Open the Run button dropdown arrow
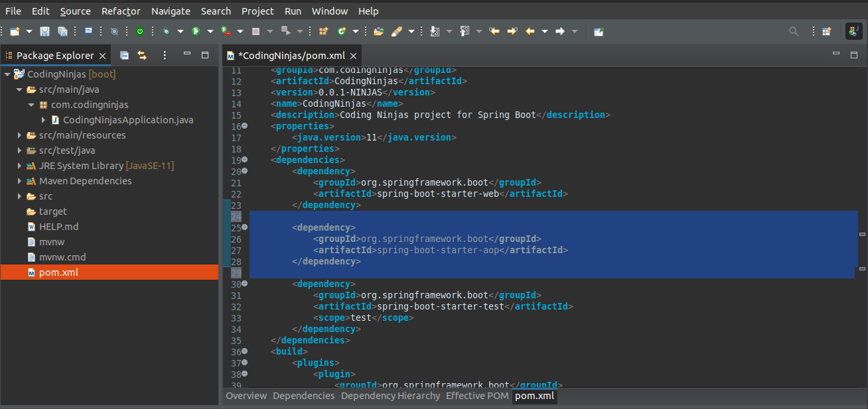Image resolution: width=868 pixels, height=409 pixels. [210, 31]
